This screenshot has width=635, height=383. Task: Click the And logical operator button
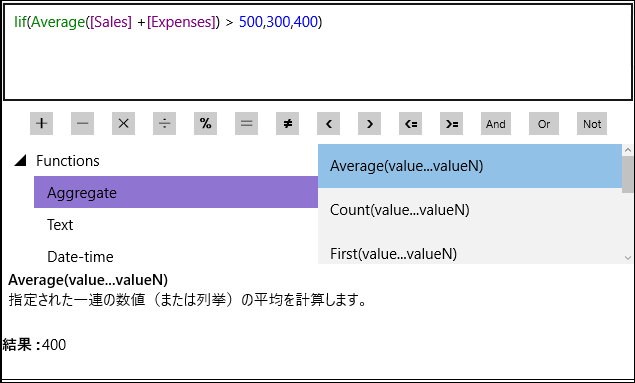coord(496,123)
